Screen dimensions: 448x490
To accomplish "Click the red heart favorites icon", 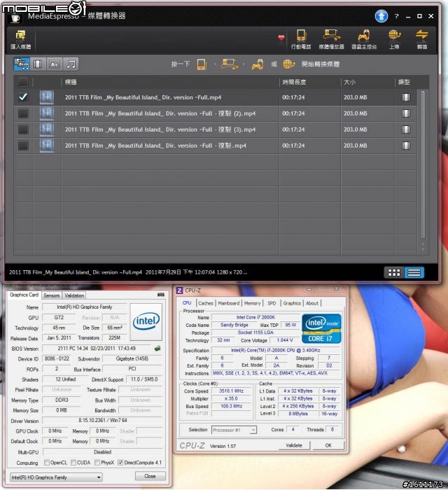I will coord(281,38).
